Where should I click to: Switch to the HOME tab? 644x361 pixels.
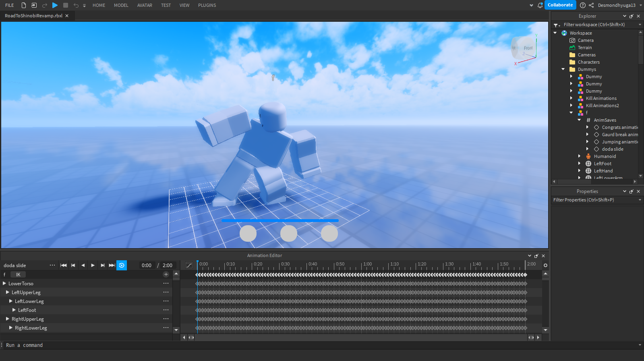pos(99,5)
